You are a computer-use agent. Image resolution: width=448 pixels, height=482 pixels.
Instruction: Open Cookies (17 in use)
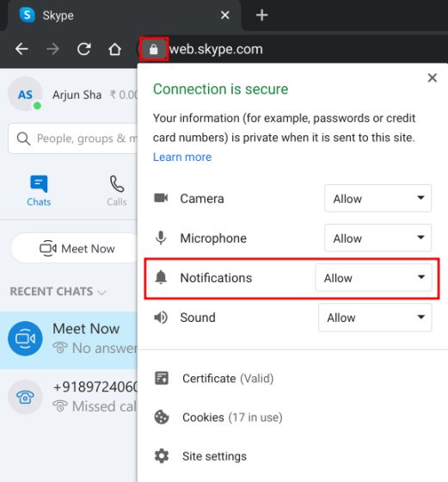tap(232, 417)
